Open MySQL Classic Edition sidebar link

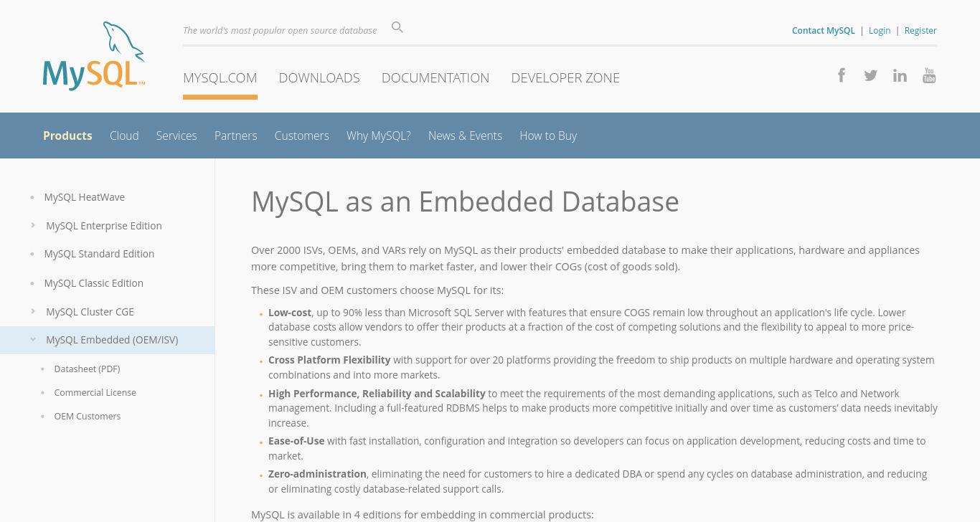click(x=94, y=283)
